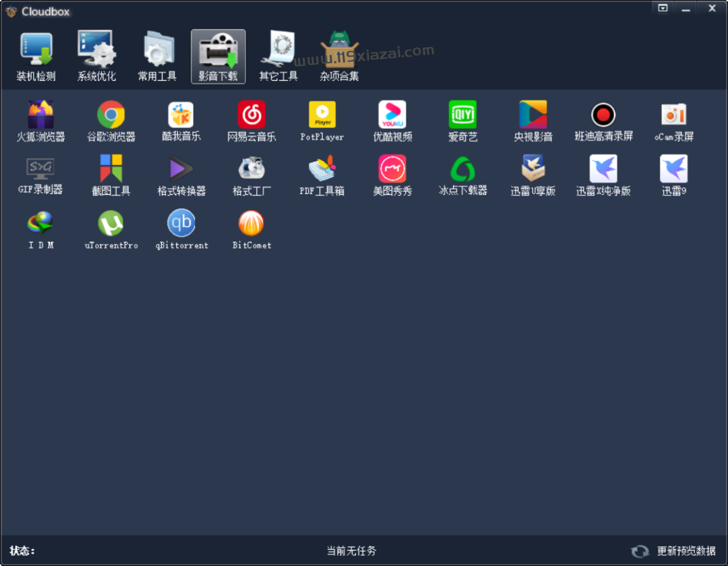The width and height of the screenshot is (728, 566).
Task: Open the 装机检测 category tab
Action: pyautogui.click(x=36, y=57)
